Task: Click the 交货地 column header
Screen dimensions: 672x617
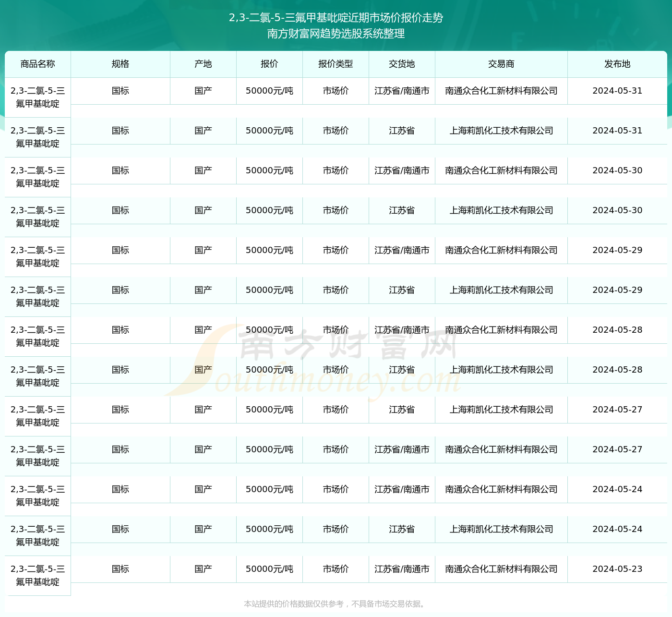Action: pos(402,64)
